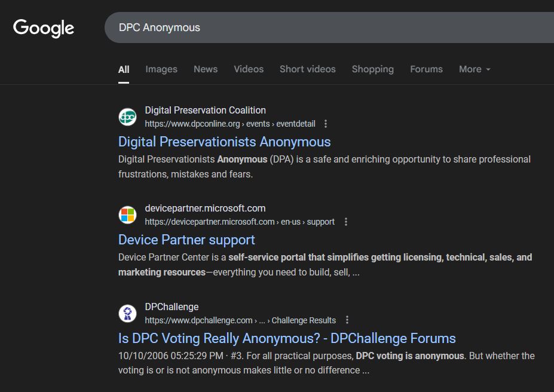Select the All results tab
The image size is (554, 392).
124,69
